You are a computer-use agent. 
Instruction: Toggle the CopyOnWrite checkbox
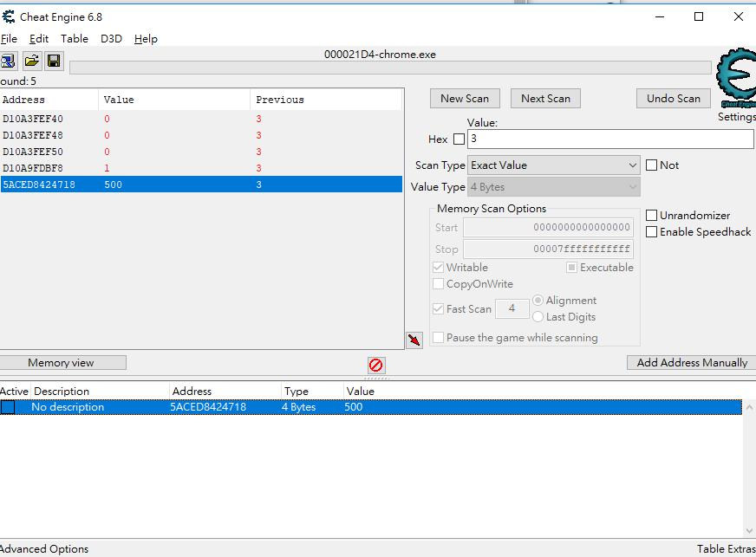click(x=439, y=284)
